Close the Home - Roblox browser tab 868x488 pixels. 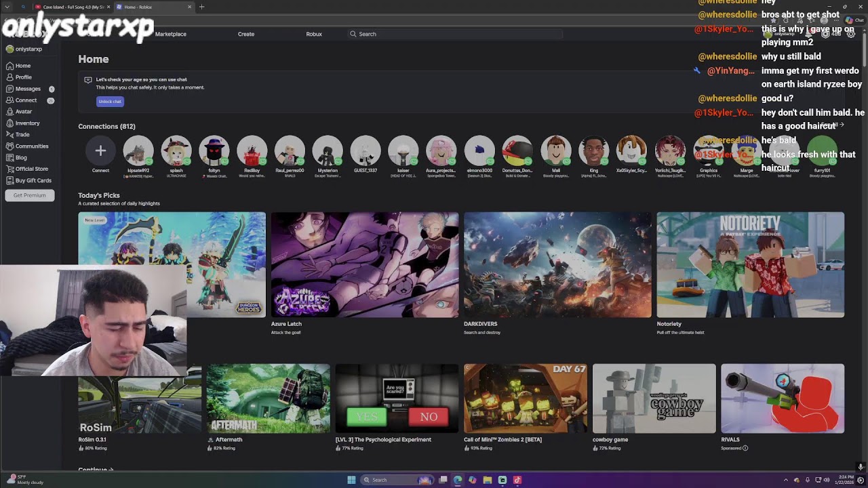pos(189,7)
